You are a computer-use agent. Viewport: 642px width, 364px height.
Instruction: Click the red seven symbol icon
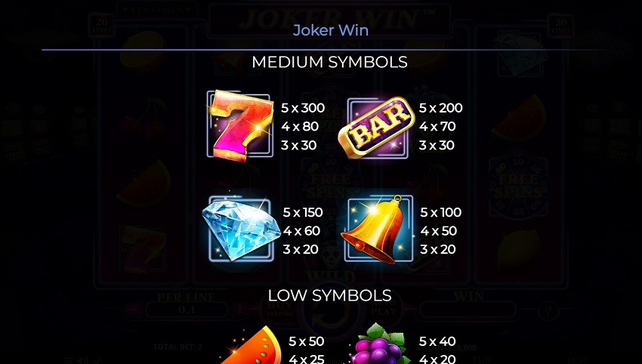tap(241, 125)
